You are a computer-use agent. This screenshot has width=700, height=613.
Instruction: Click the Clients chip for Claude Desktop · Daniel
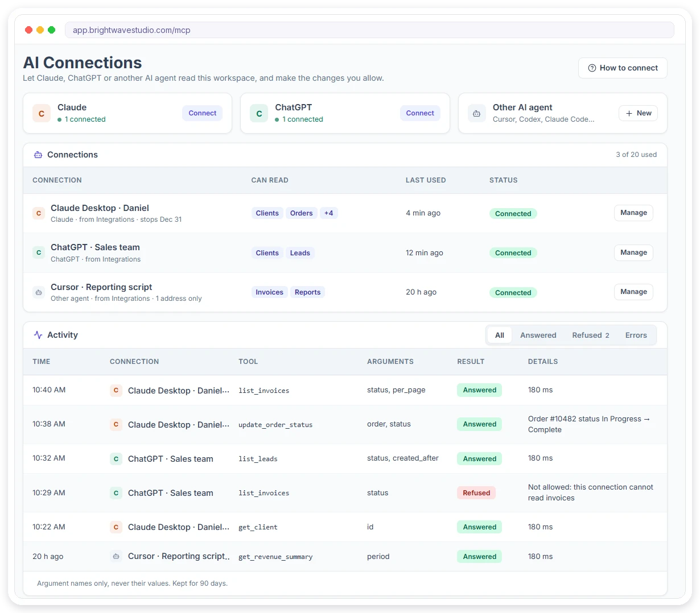[x=267, y=213]
